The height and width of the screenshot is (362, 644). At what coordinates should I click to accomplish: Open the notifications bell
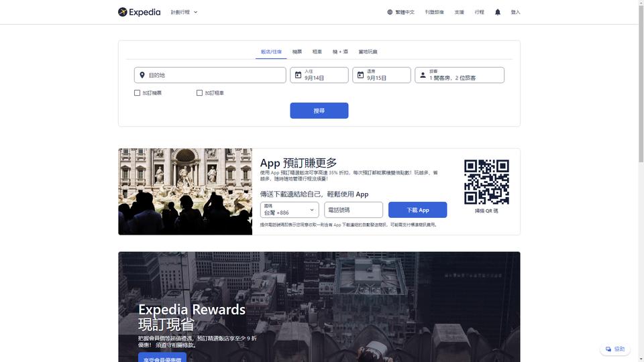(x=497, y=12)
